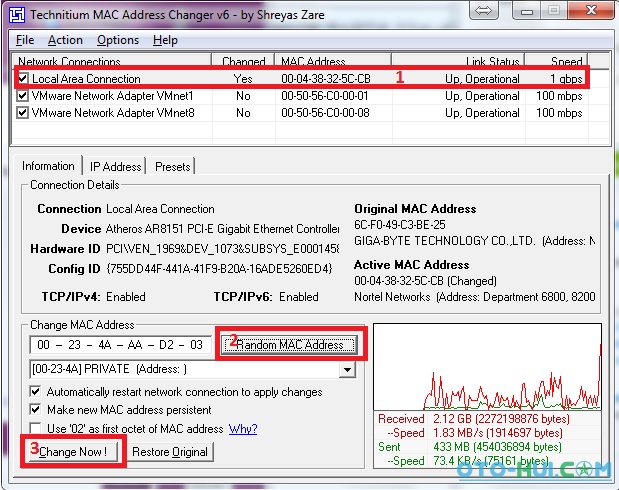Toggle the VMware Network Adapter VMnet8 checkbox

click(x=23, y=113)
